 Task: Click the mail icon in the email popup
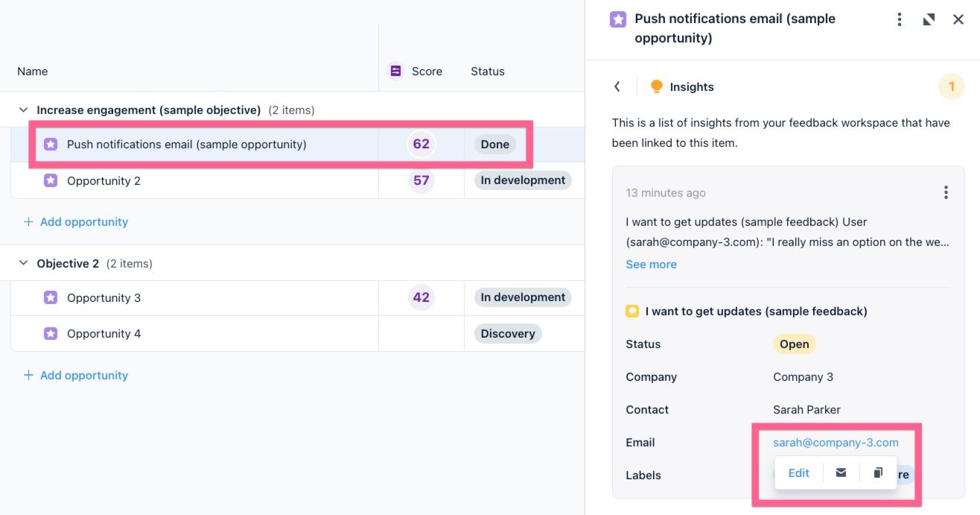(x=841, y=473)
